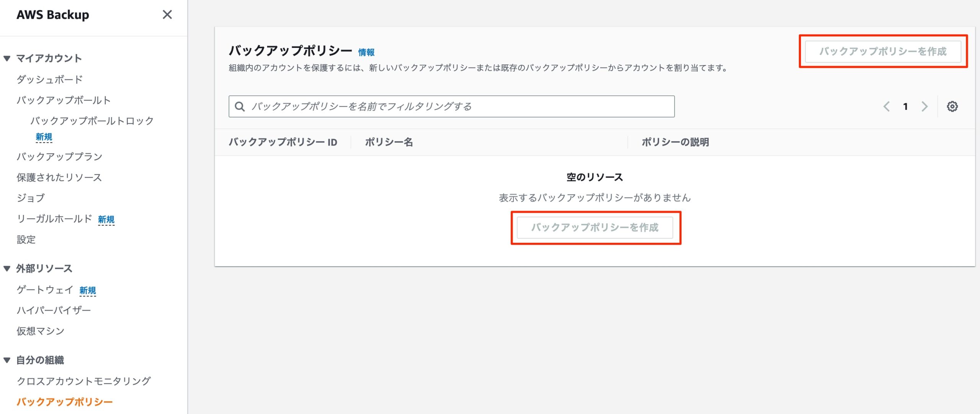Open the 情報 info link
This screenshot has width=980, height=414.
[366, 52]
